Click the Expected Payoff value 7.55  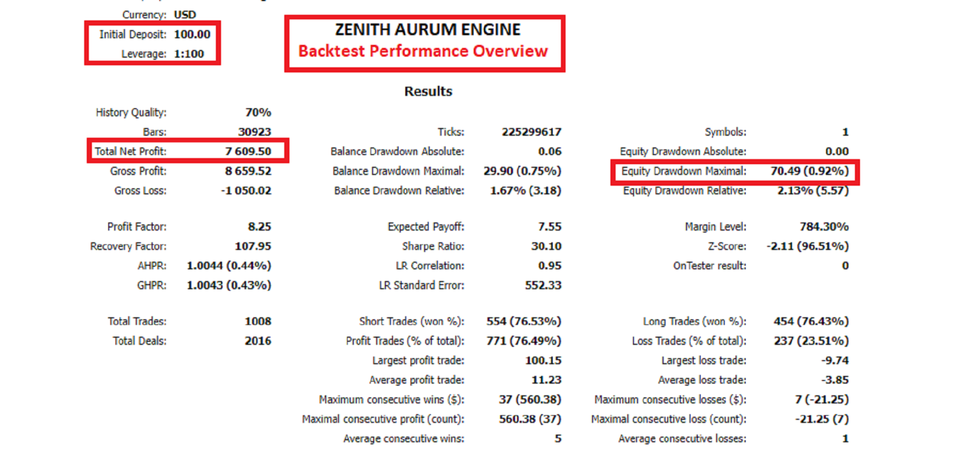click(x=549, y=226)
